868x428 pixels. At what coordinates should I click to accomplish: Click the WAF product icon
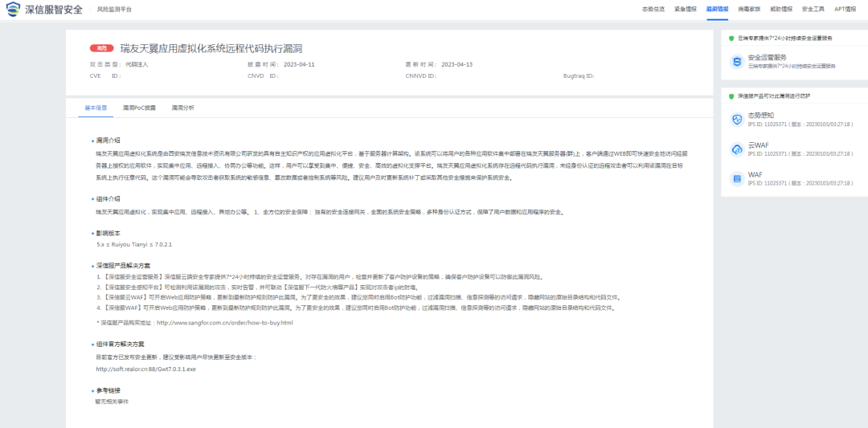737,178
